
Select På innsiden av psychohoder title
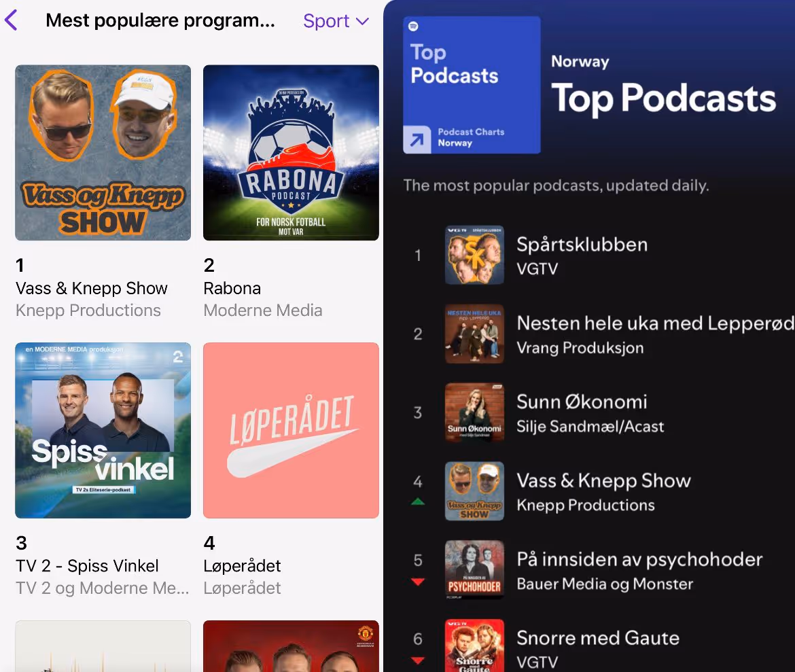coord(639,559)
